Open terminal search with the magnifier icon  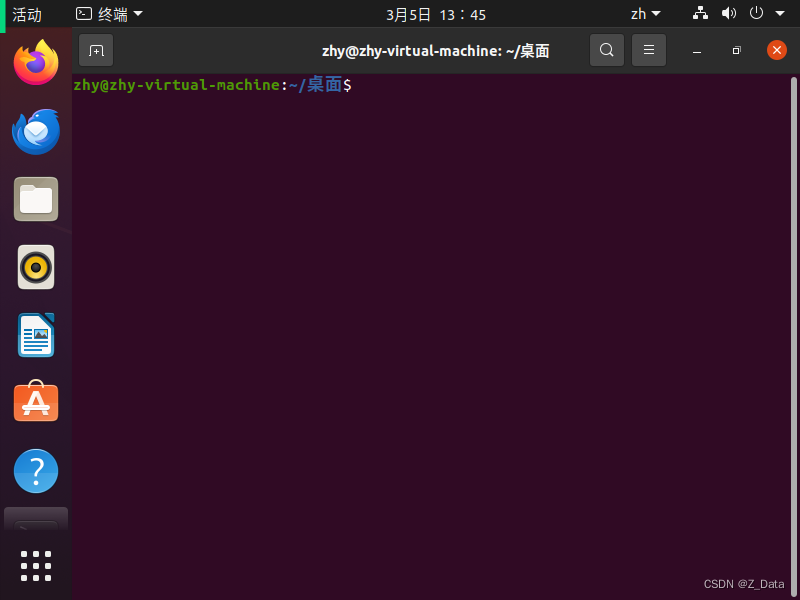click(x=607, y=50)
